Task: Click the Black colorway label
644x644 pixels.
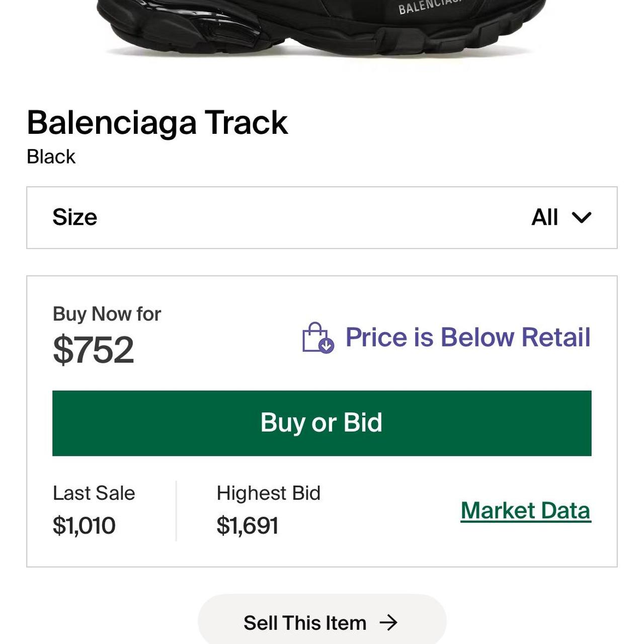Action: (x=50, y=156)
